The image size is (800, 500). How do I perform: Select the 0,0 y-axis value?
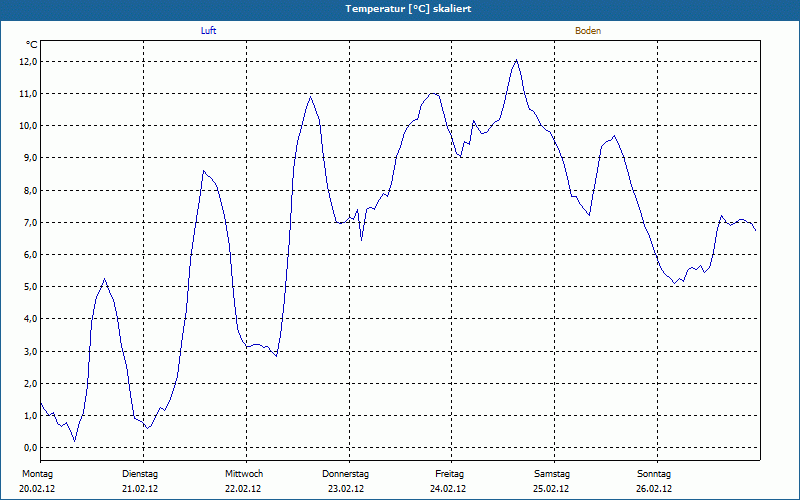click(30, 448)
